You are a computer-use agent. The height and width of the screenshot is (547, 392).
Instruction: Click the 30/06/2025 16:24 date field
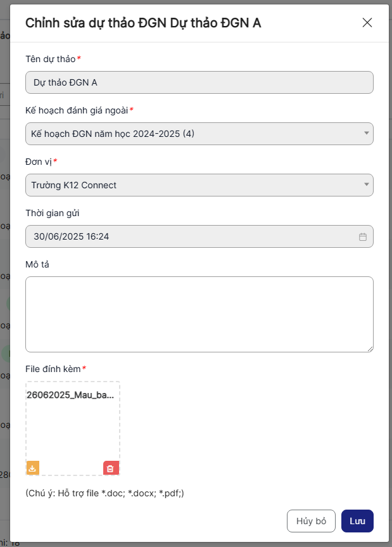click(190, 236)
